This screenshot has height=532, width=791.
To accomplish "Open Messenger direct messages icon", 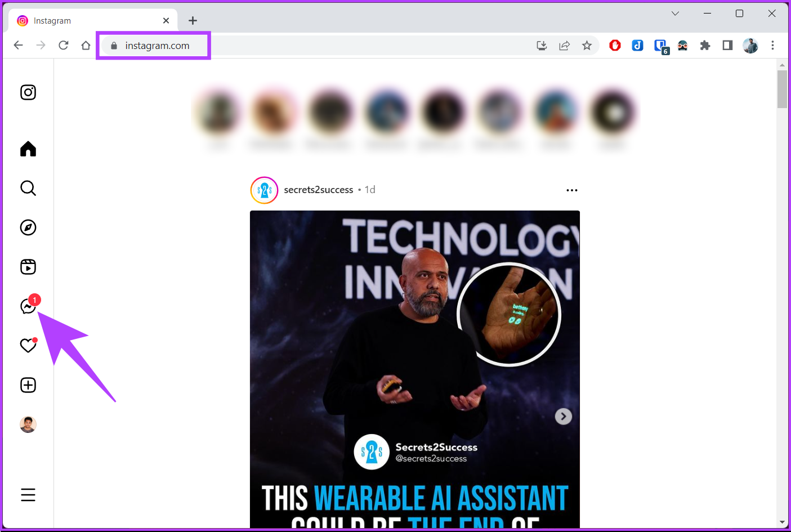I will (28, 306).
